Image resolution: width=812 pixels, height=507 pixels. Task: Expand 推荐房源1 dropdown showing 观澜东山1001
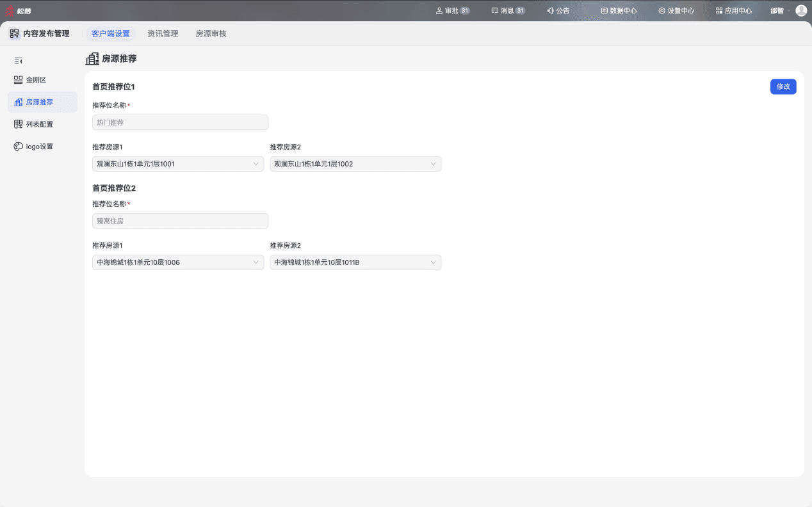178,164
